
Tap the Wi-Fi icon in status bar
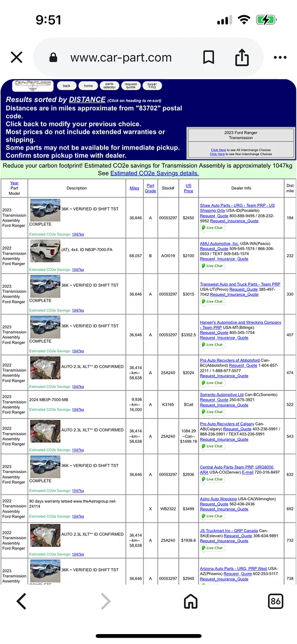tap(244, 20)
